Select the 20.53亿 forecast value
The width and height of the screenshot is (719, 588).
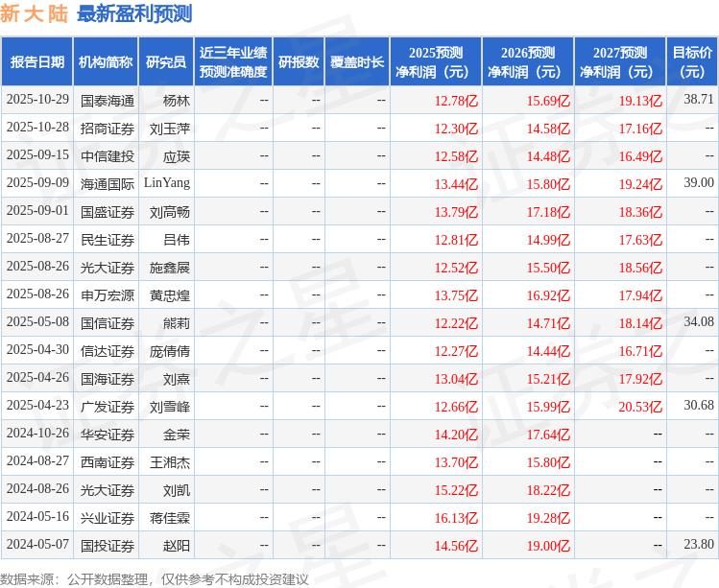[639, 407]
